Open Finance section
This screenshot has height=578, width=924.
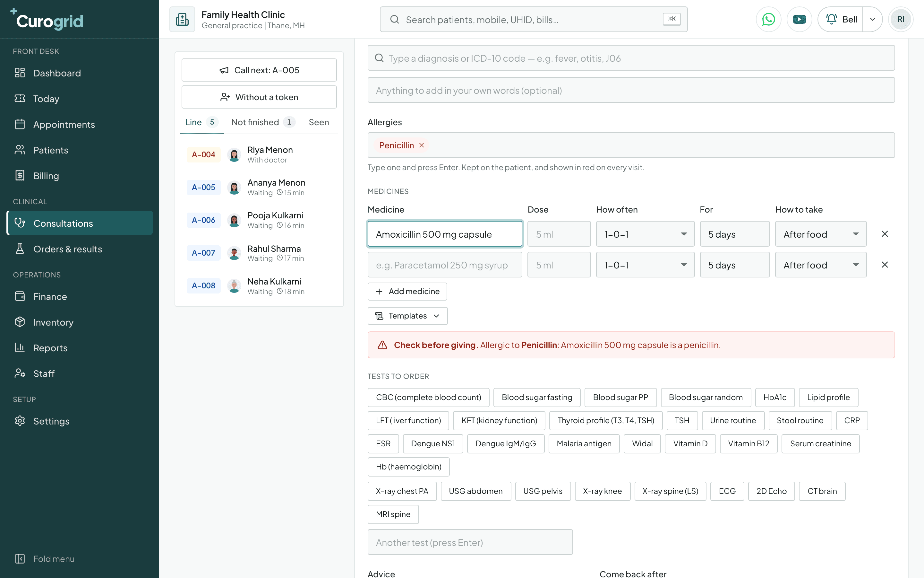click(x=80, y=297)
